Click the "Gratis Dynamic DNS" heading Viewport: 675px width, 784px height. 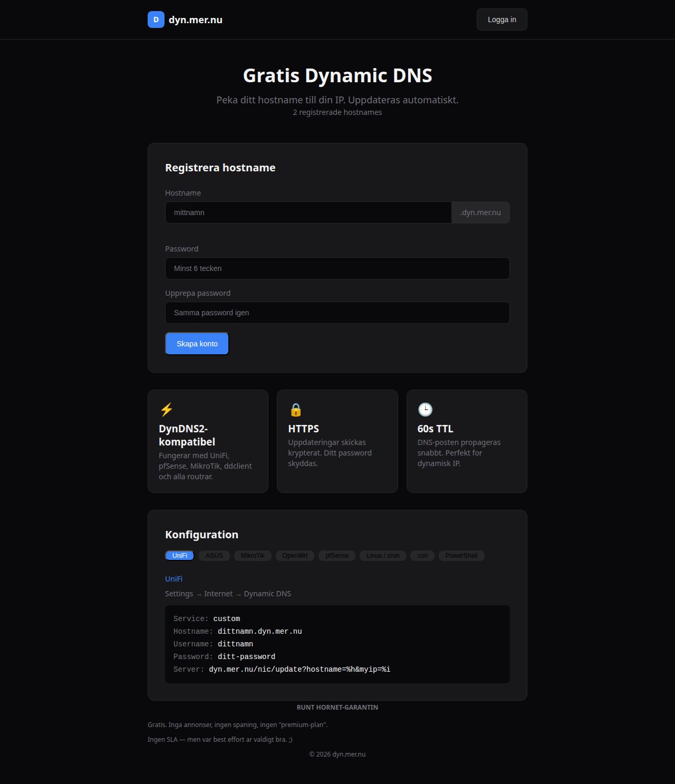[337, 75]
